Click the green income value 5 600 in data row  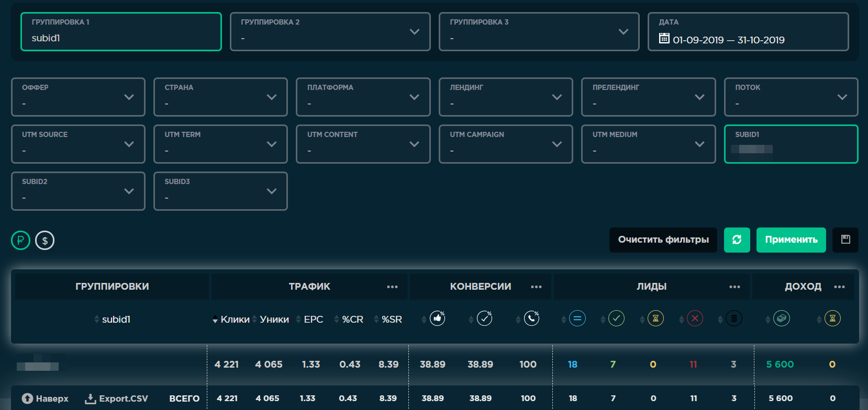coord(780,365)
